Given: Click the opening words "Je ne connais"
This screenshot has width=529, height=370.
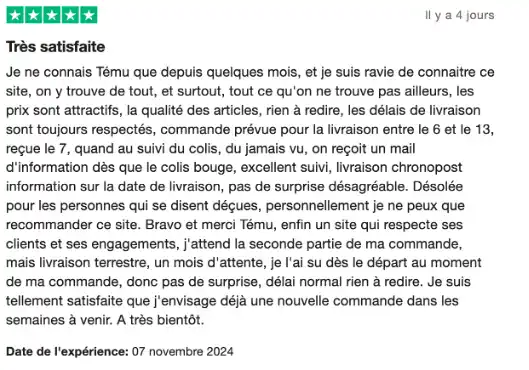Looking at the screenshot, I should [49, 72].
